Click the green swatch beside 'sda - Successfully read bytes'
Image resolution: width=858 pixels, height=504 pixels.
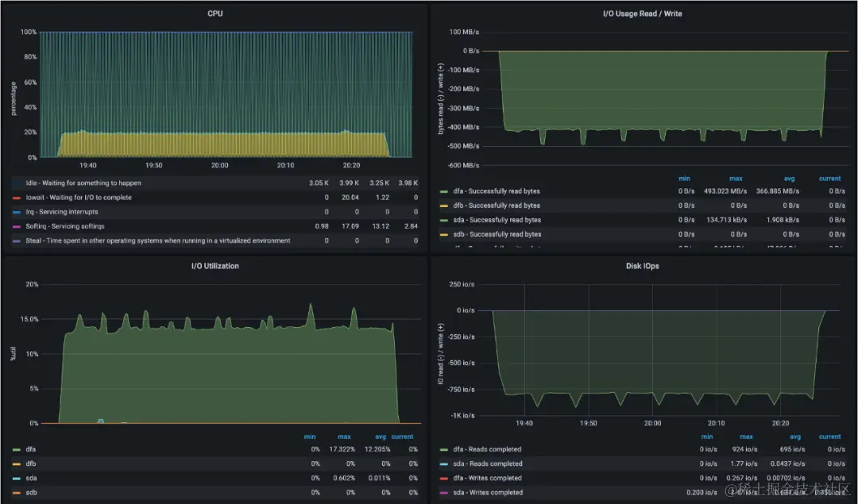tap(444, 221)
